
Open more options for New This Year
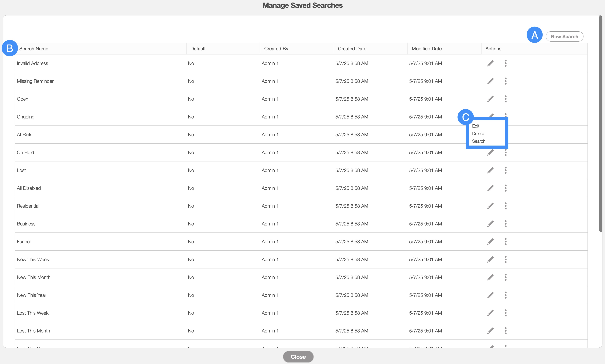click(x=506, y=295)
